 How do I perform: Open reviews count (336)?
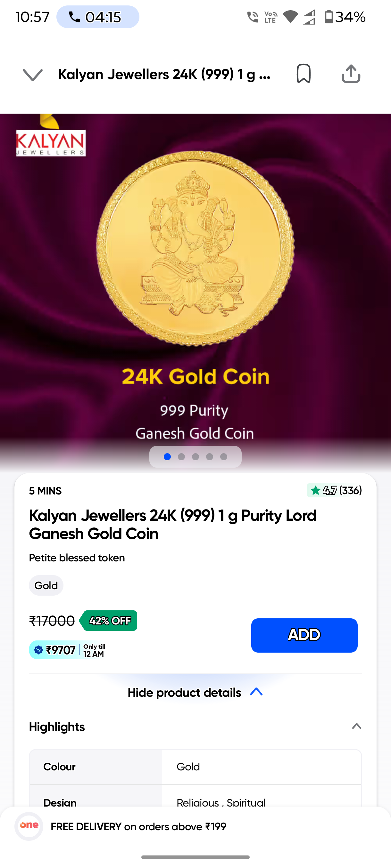[351, 490]
